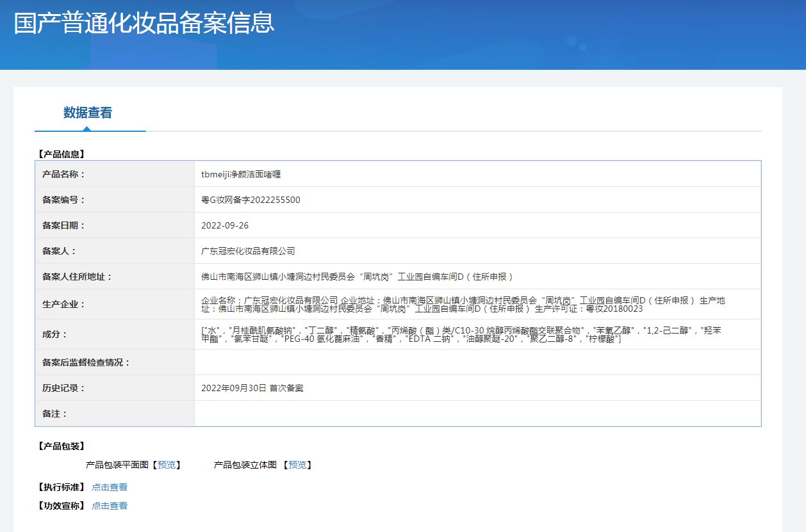Click the filing date 2022-09-26
Image resolution: width=806 pixels, height=532 pixels.
pyautogui.click(x=225, y=225)
